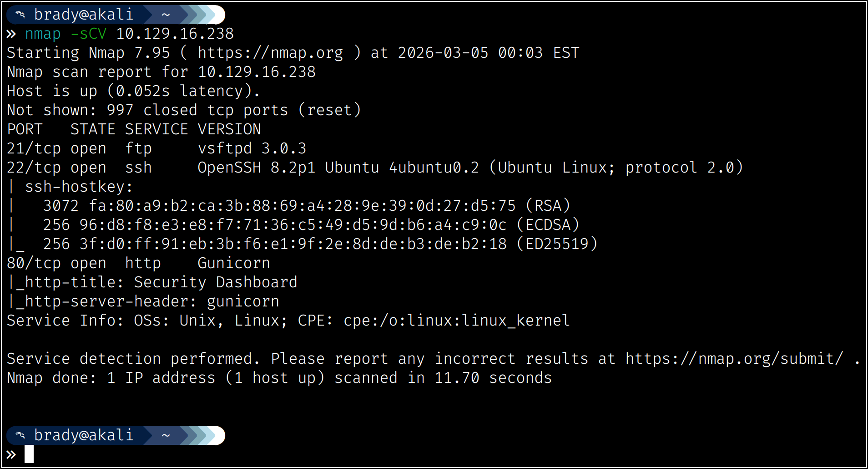868x469 pixels.
Task: Open the https://nmap.org/submit/ link
Action: pyautogui.click(x=734, y=359)
